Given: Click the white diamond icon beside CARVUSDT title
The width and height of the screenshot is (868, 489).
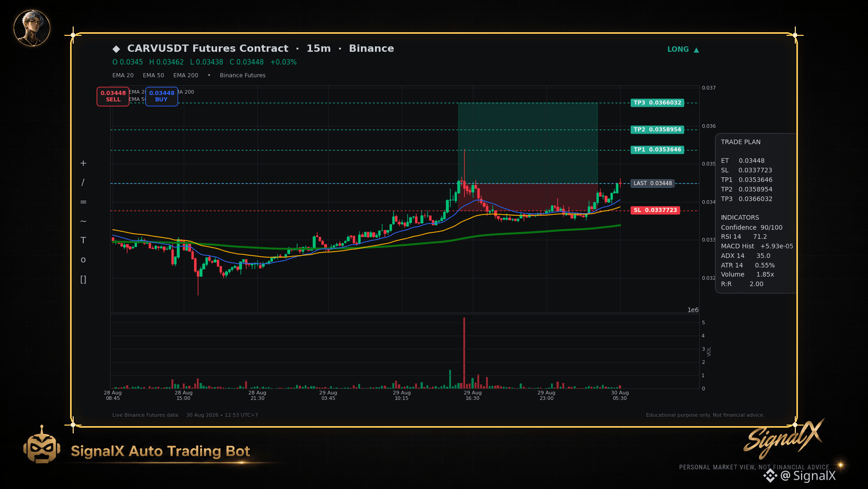Looking at the screenshot, I should (x=116, y=49).
